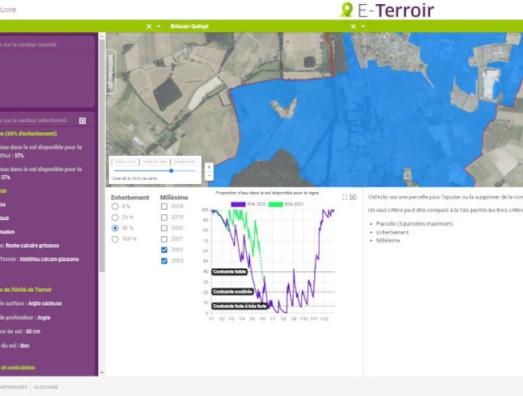Open dropdown arrow next to left green-bar X

pyautogui.click(x=159, y=26)
